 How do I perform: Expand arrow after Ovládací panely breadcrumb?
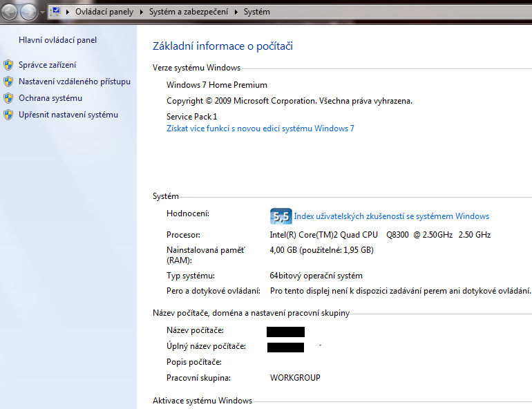(141, 12)
